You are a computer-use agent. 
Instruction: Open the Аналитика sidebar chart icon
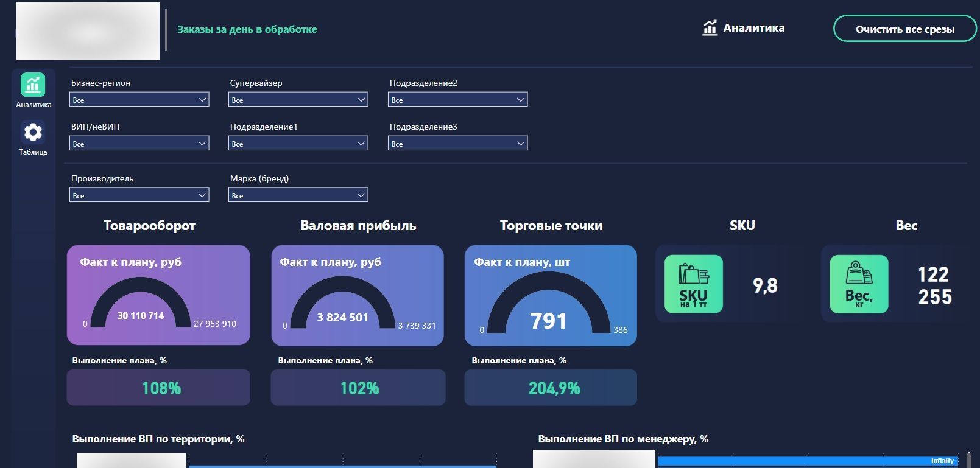pos(33,85)
